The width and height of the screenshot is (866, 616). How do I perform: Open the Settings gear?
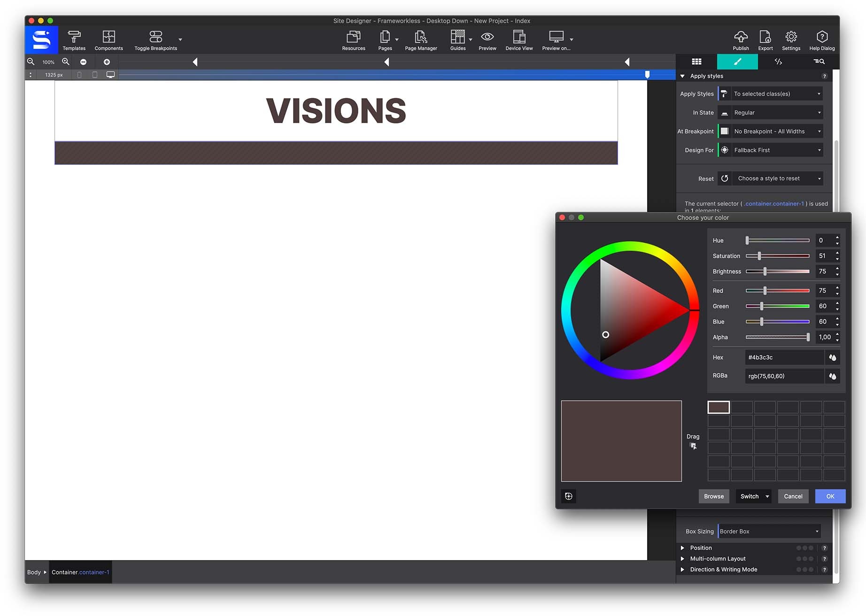tap(791, 37)
